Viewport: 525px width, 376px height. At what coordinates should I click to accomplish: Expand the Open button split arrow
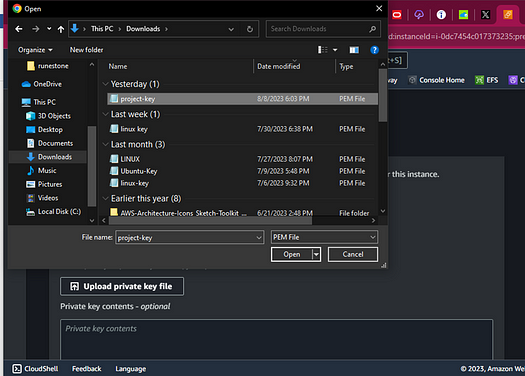pyautogui.click(x=316, y=254)
